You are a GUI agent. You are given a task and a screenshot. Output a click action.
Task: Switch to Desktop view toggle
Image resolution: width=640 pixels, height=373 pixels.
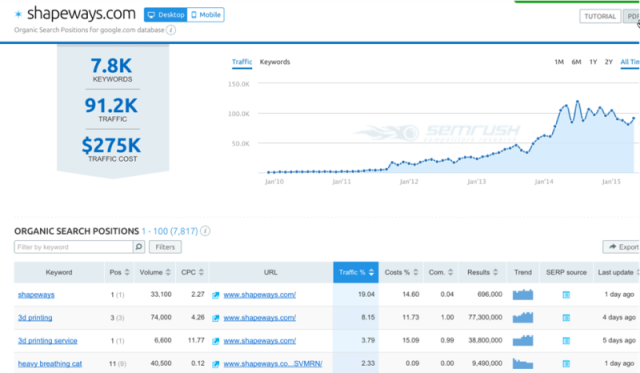166,15
